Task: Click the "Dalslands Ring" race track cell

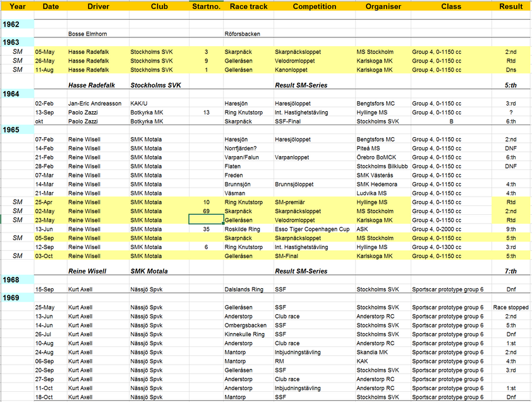Action: (x=249, y=289)
